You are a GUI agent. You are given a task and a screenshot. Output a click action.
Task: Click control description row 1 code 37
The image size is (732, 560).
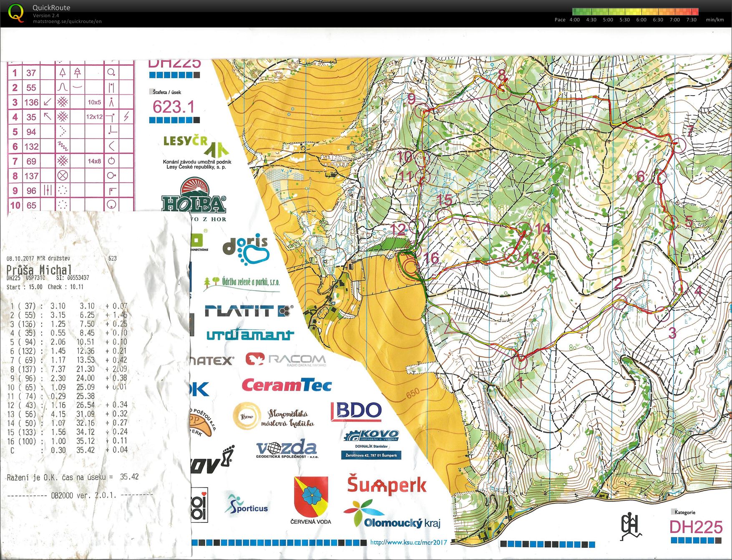click(x=31, y=73)
